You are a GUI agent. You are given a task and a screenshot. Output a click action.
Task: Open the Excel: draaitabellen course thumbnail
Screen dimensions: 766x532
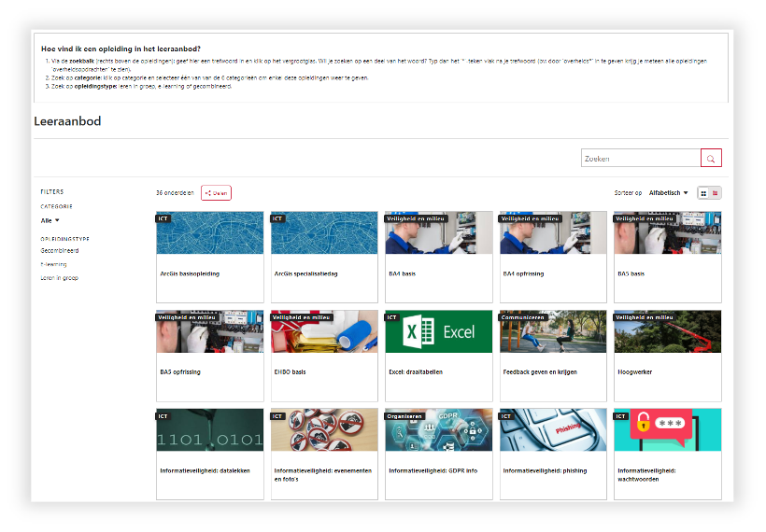point(438,332)
